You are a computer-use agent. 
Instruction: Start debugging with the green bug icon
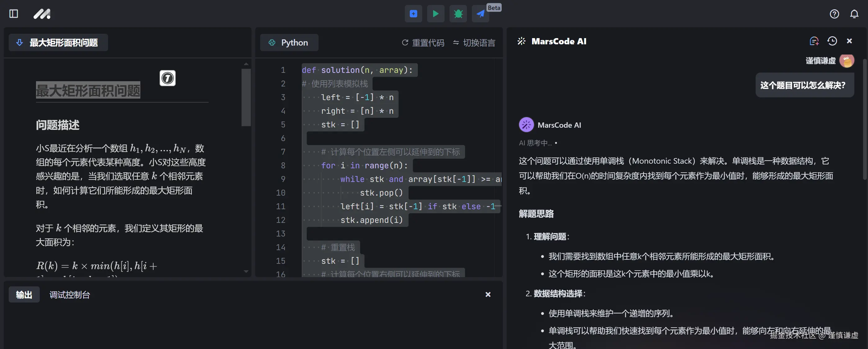[x=458, y=14]
